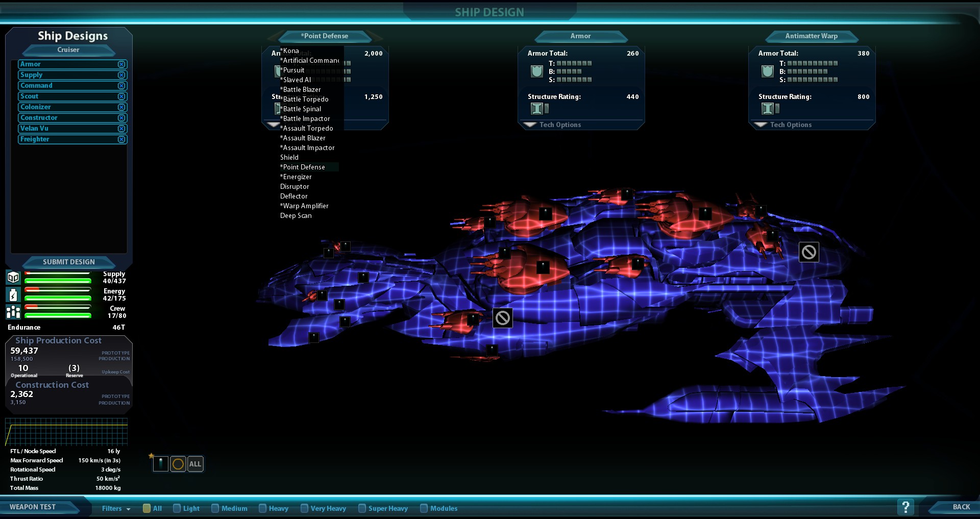Click structure icon in Armor panel
The width and height of the screenshot is (980, 519).
coord(536,108)
